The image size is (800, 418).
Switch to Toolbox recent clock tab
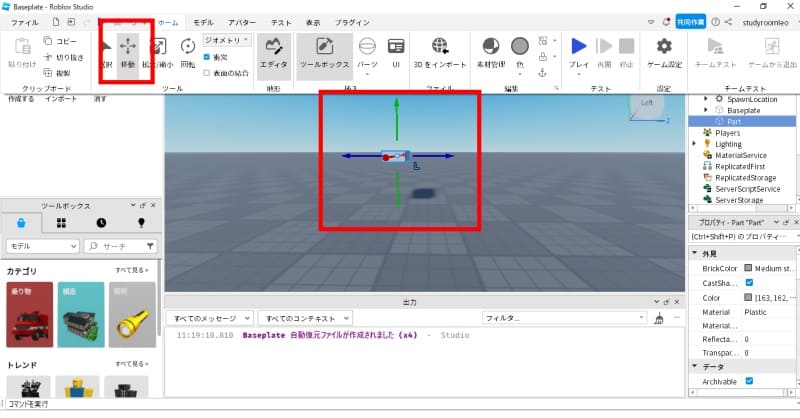(x=101, y=223)
